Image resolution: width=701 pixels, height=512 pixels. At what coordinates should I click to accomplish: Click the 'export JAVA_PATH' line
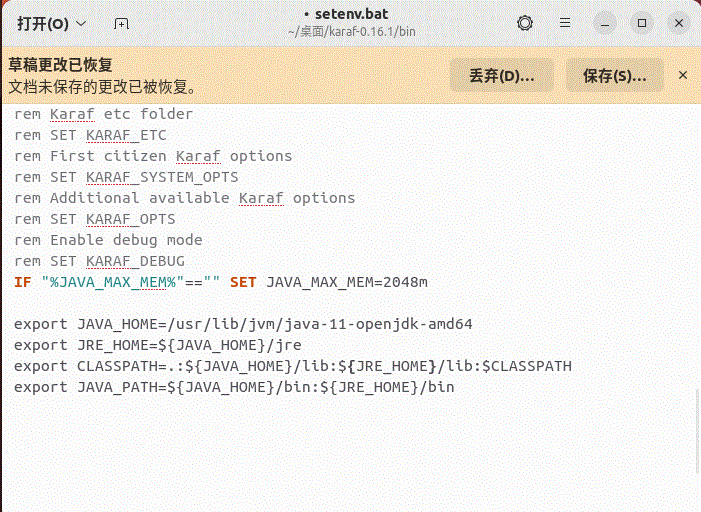234,387
